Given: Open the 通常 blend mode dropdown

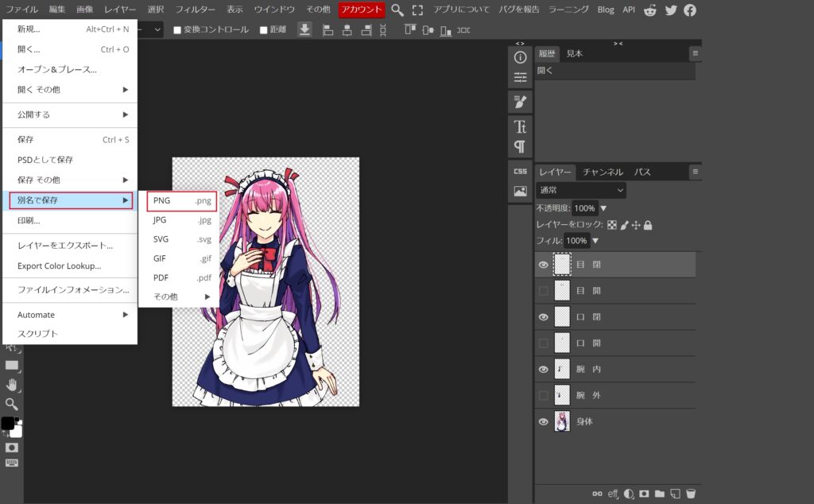Looking at the screenshot, I should (x=581, y=190).
